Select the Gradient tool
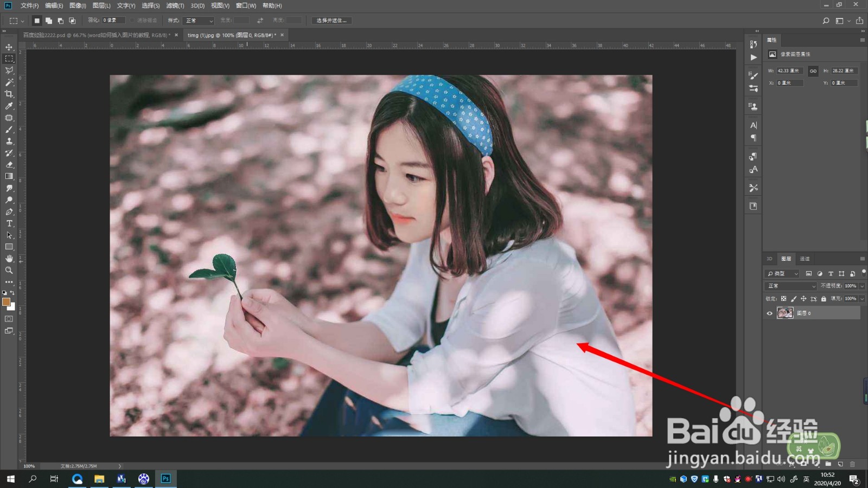The width and height of the screenshot is (868, 488). point(9,176)
